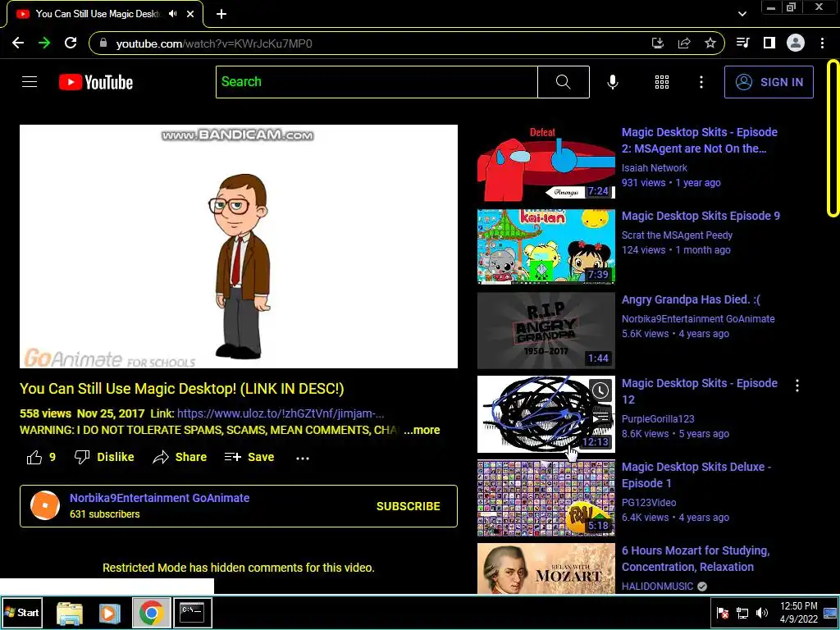Open Magic Desktop Skits Episode 2 thumbnail

(x=546, y=162)
